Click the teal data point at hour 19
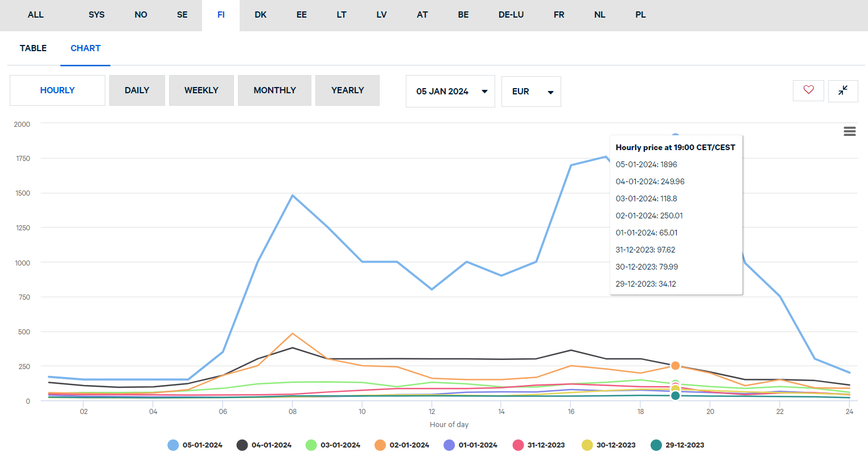The width and height of the screenshot is (868, 472). coord(675,396)
